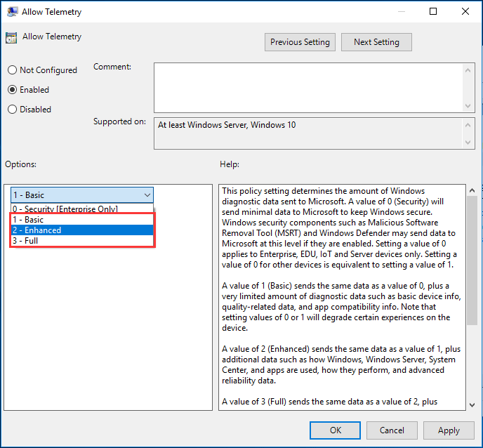Click the Previous Setting button
The height and width of the screenshot is (448, 483).
coord(300,42)
